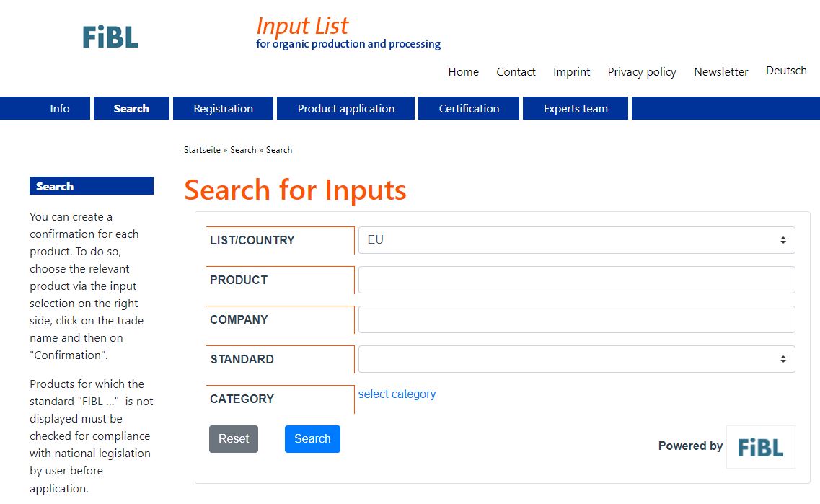Viewport: 820px width, 504px height.
Task: Click the Home link in top navigation
Action: tap(463, 71)
